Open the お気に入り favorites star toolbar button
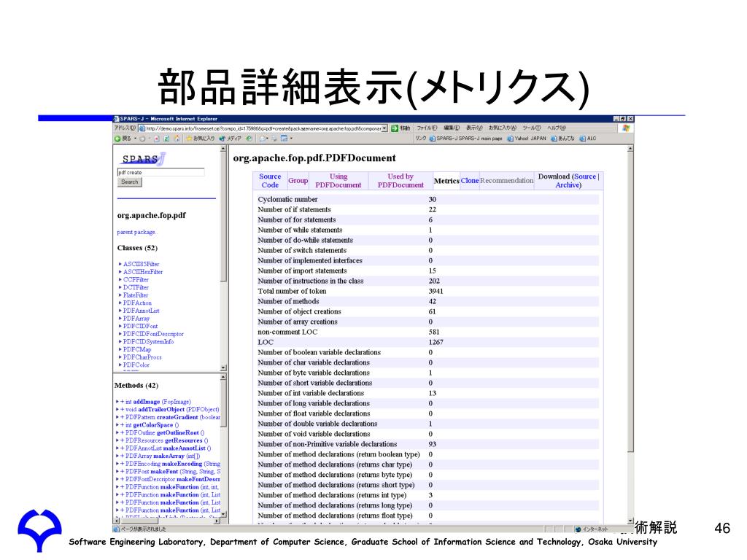 point(200,139)
